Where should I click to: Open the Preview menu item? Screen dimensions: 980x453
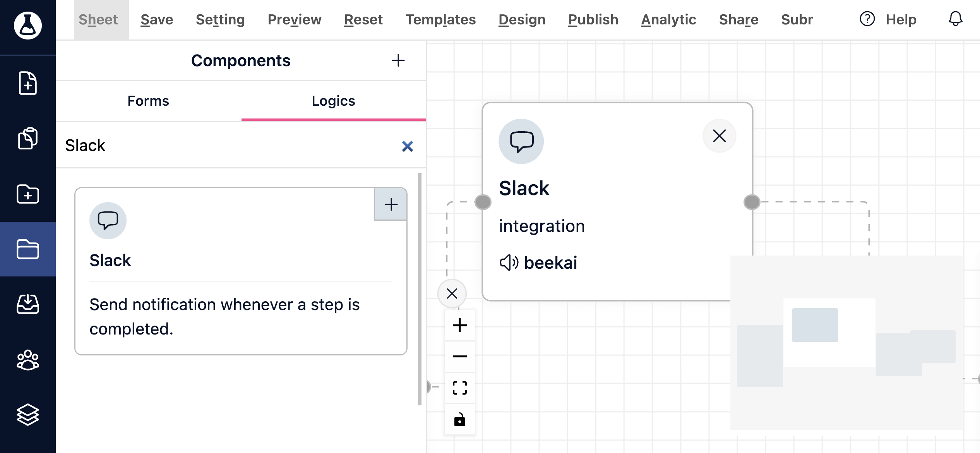coord(295,19)
